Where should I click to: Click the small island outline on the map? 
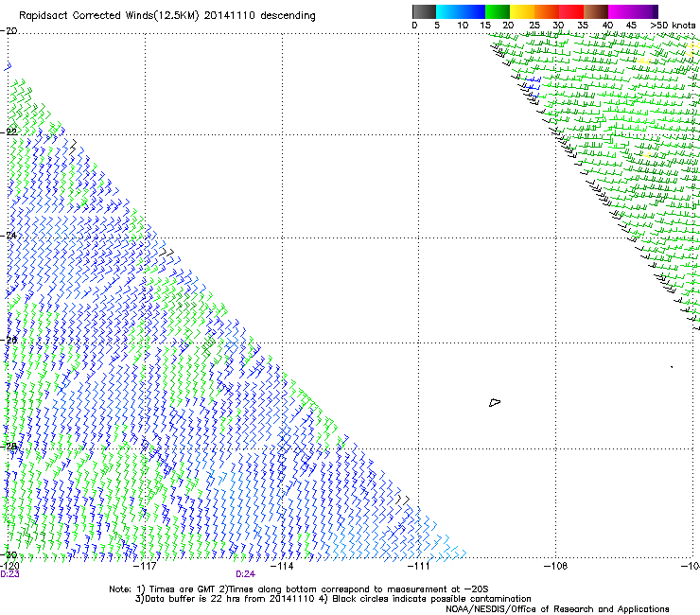pos(495,402)
